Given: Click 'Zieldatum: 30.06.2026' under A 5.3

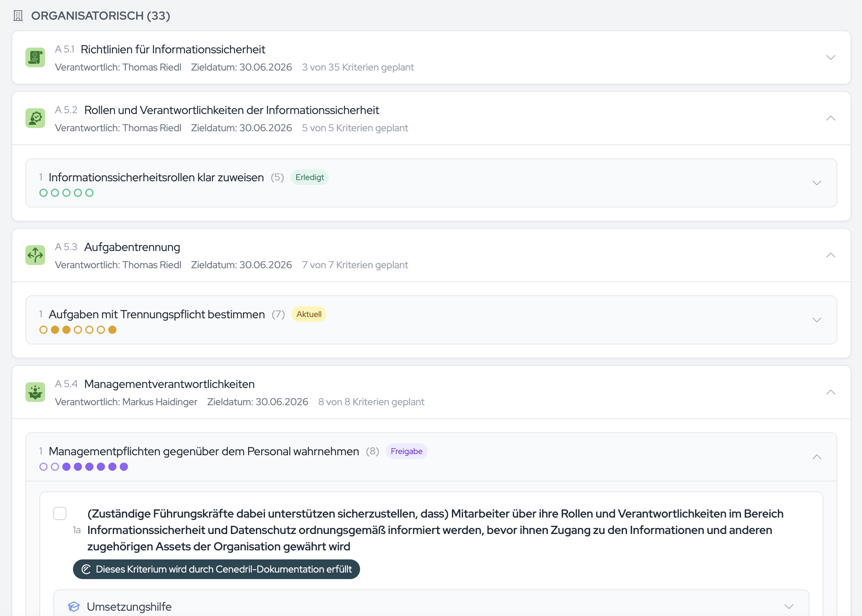Looking at the screenshot, I should click(242, 265).
